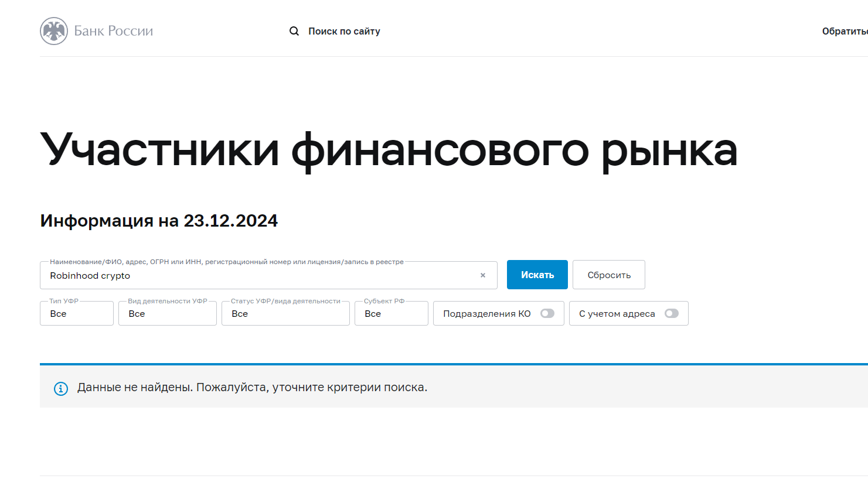Click the Данные не найдены message
The image size is (868, 496).
pos(252,388)
